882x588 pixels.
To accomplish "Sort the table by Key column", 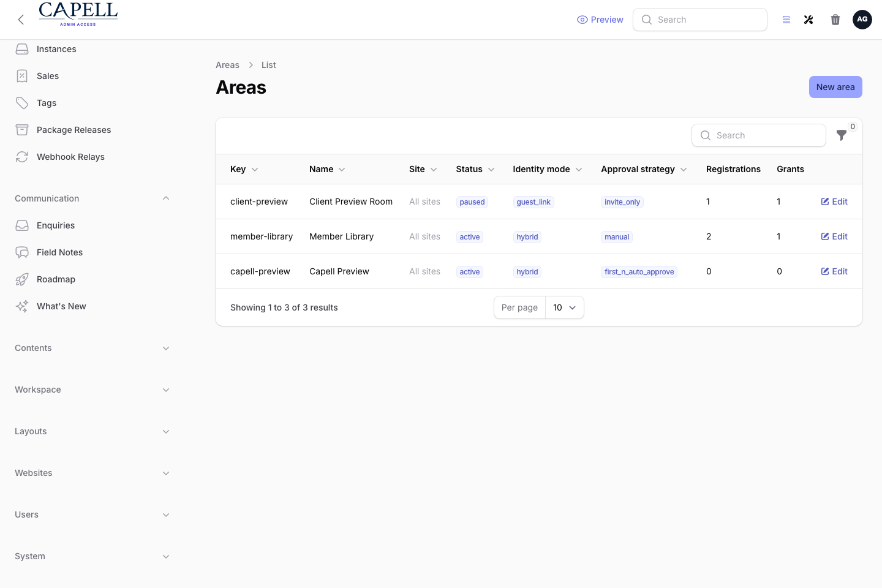I will click(x=244, y=169).
